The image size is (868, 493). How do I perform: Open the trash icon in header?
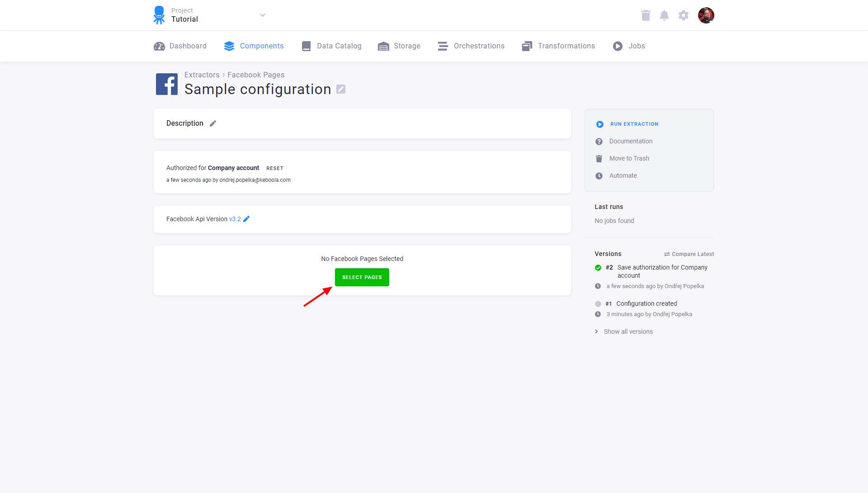pyautogui.click(x=646, y=15)
